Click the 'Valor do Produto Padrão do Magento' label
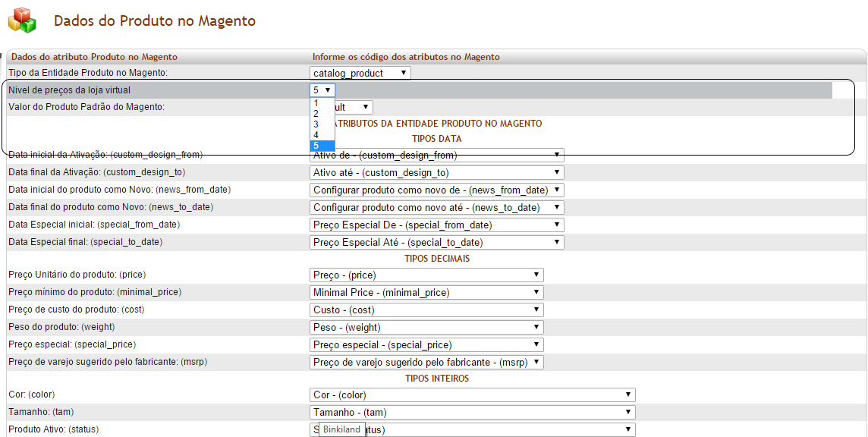This screenshot has width=868, height=437. tap(86, 107)
